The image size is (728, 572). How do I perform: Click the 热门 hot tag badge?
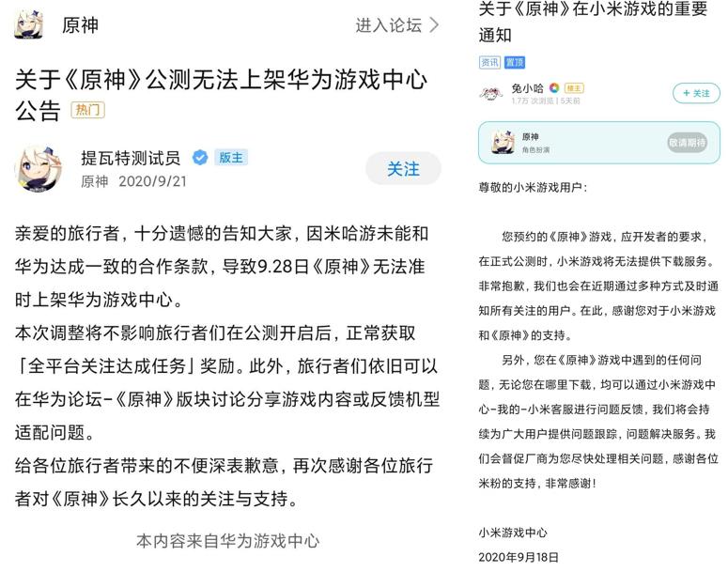pyautogui.click(x=87, y=110)
